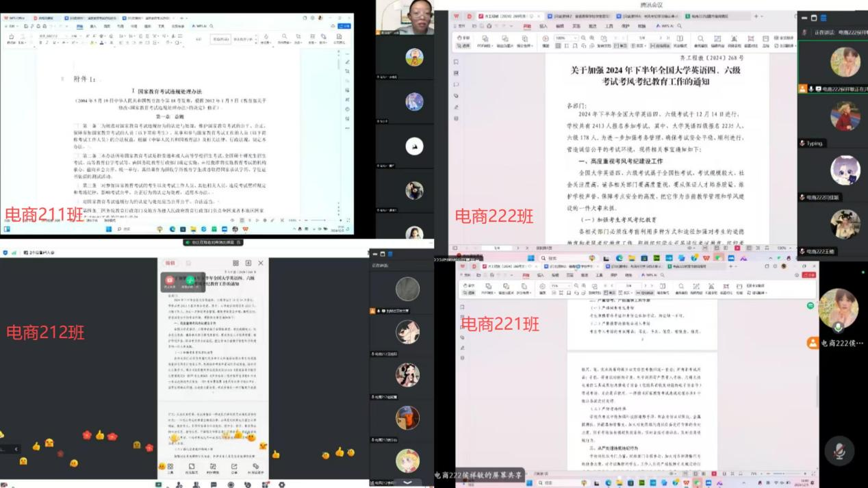Open the WPS AI button in 电商222班 menu bar
Image resolution: width=868 pixels, height=488 pixels.
tap(664, 26)
